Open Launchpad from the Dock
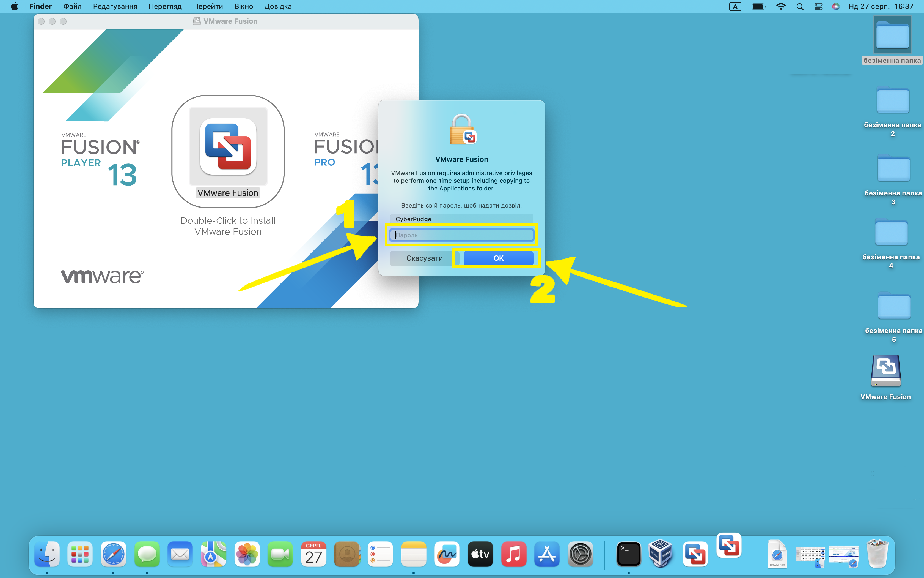 (x=80, y=554)
